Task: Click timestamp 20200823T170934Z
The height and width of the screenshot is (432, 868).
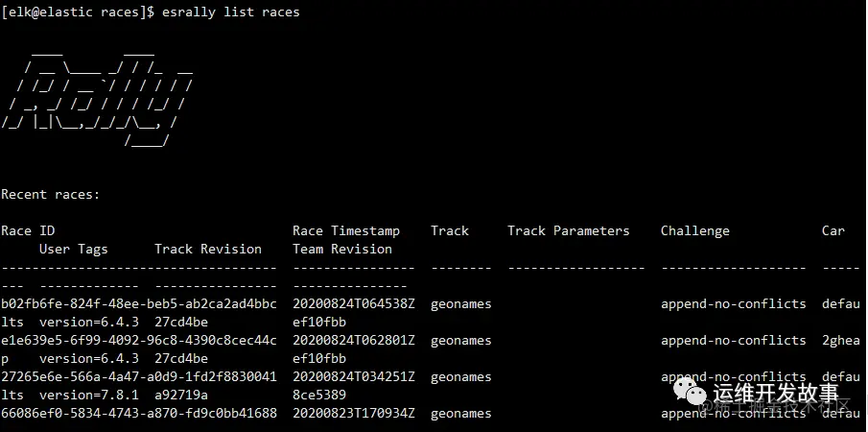Action: click(354, 413)
